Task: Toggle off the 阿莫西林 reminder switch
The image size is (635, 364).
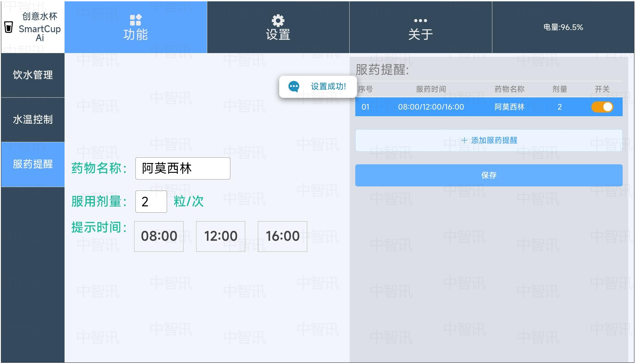Action: [602, 107]
